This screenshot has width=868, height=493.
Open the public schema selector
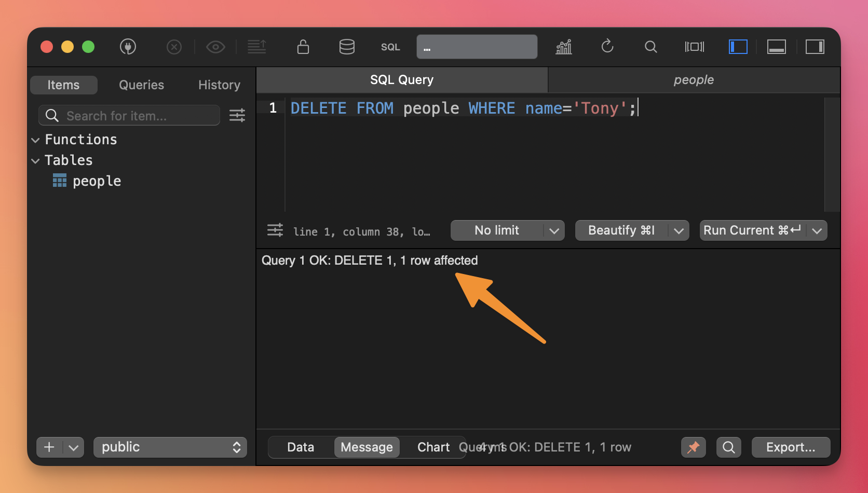pos(170,447)
